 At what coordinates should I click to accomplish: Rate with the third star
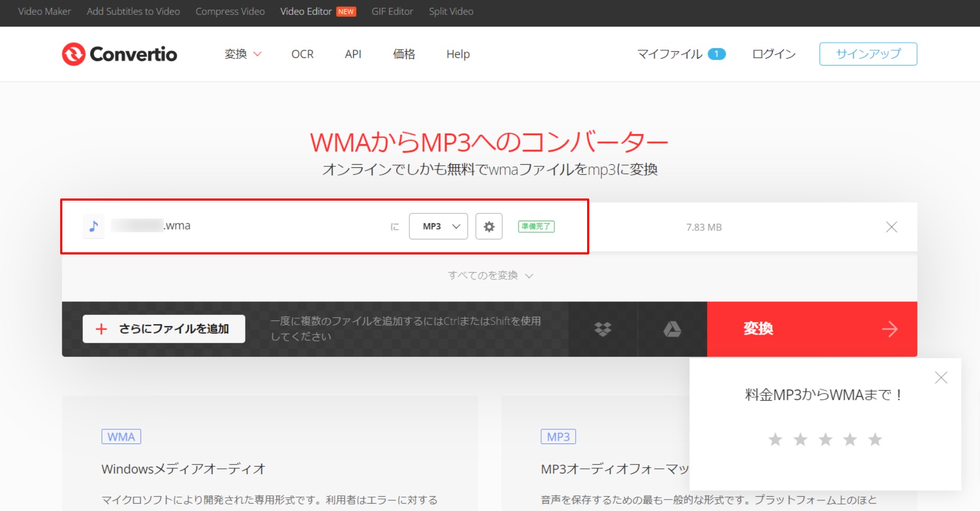pos(825,439)
